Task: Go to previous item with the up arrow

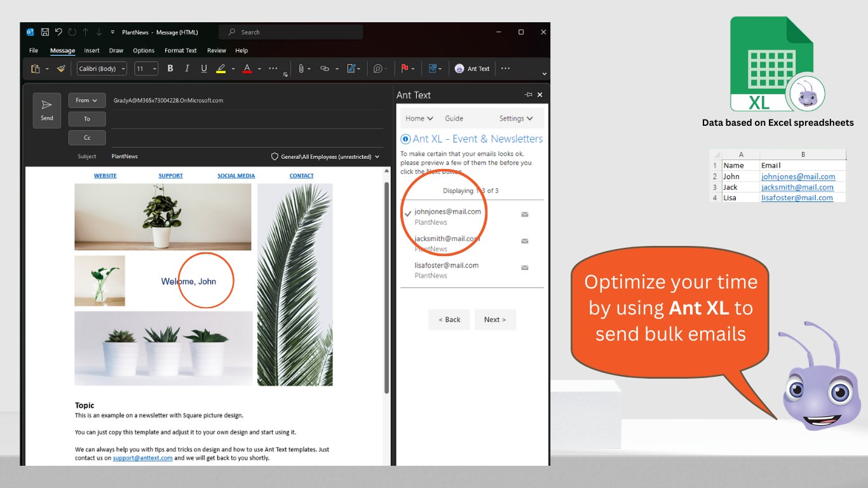Action: click(85, 32)
